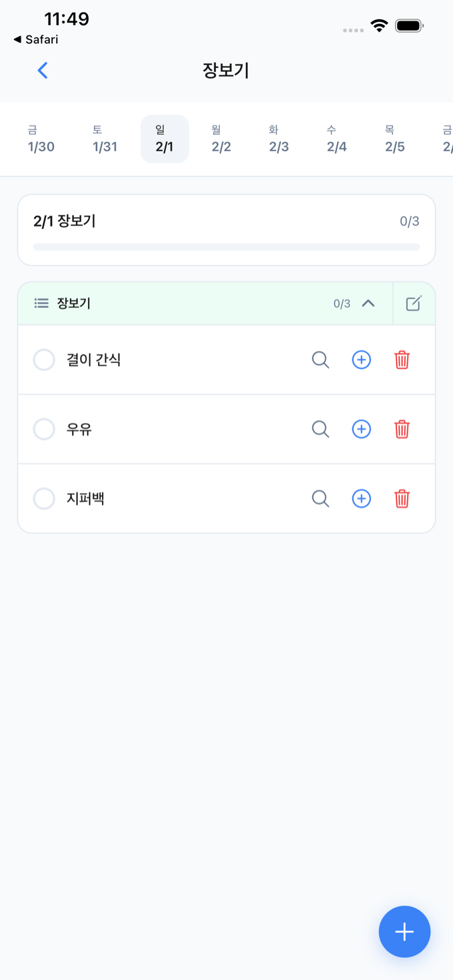Delete 지퍼백 using its trash icon
This screenshot has height=980, width=453.
pyautogui.click(x=402, y=498)
